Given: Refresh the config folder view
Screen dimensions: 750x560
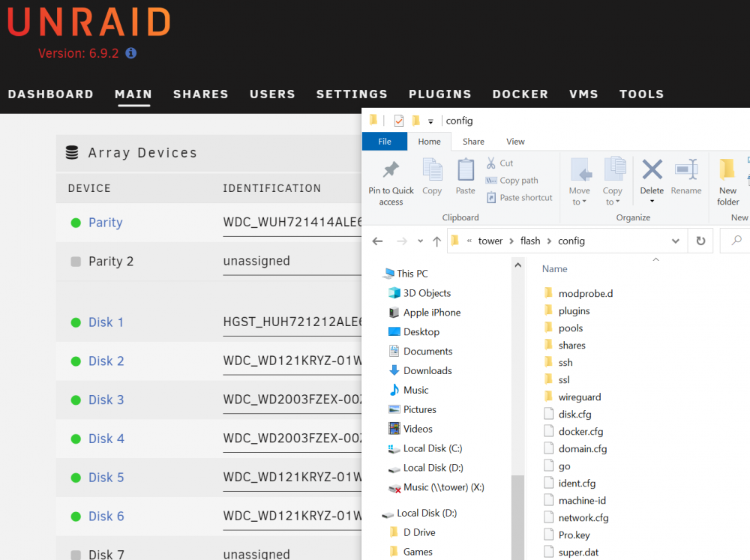Looking at the screenshot, I should [700, 241].
